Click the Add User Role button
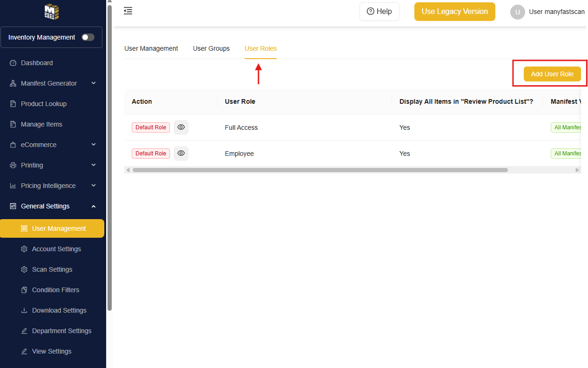The width and height of the screenshot is (588, 368). (552, 74)
